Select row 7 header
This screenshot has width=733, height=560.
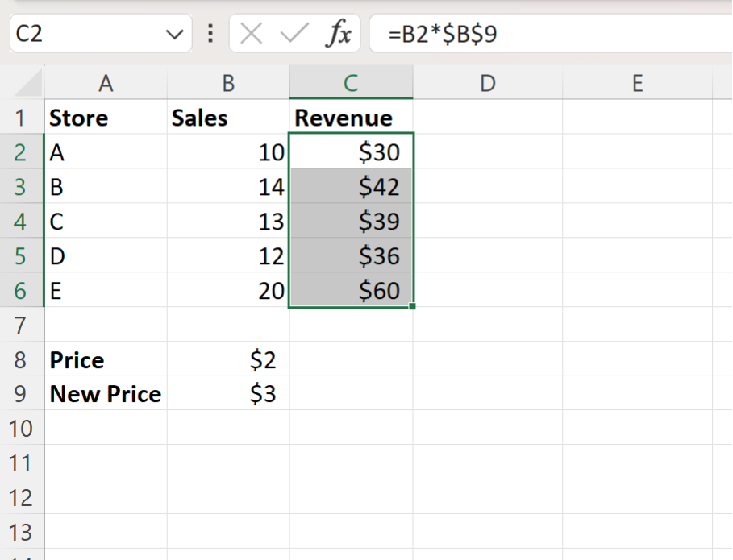22,325
